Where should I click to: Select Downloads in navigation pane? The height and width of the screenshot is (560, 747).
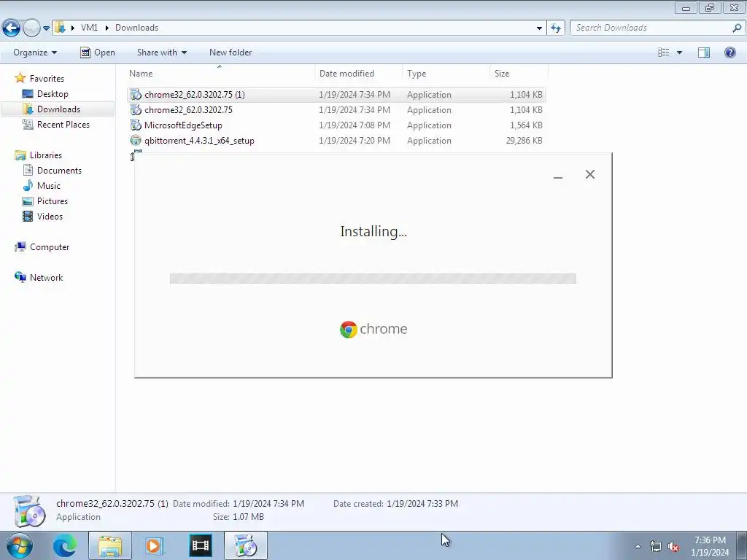(58, 109)
